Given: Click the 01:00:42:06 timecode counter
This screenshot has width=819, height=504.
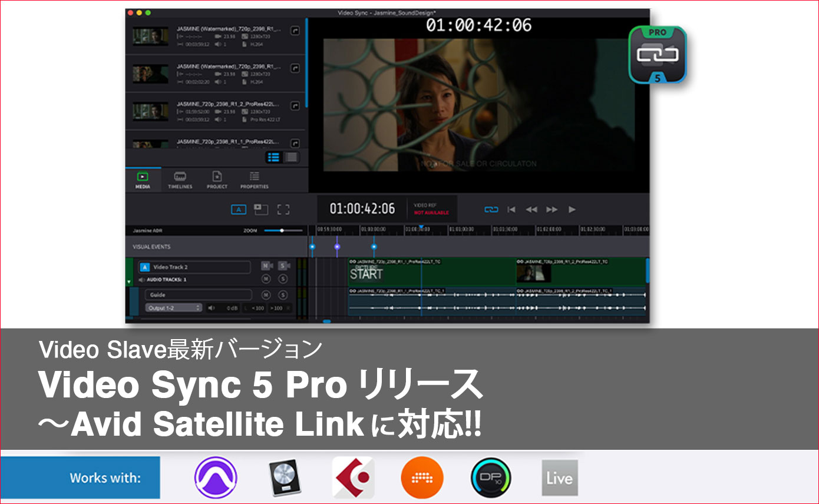Looking at the screenshot, I should (x=362, y=208).
